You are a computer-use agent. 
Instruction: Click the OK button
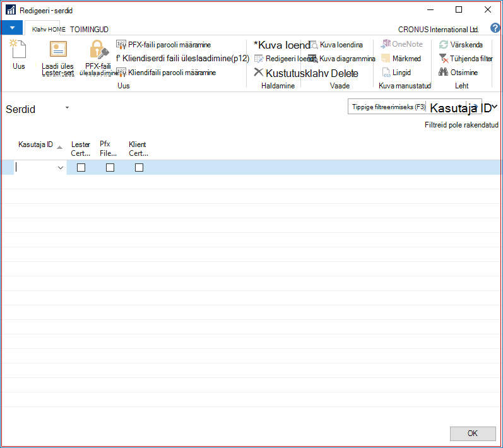473,433
